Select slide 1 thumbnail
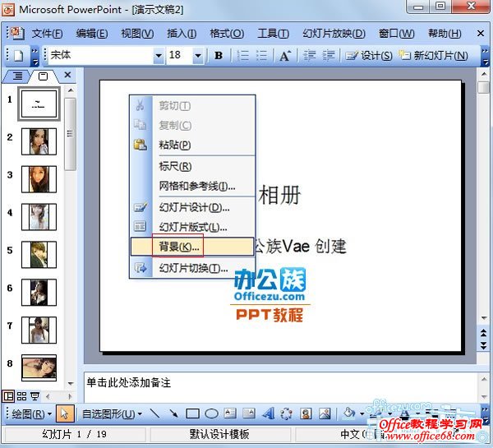This screenshot has width=493, height=448. pos(39,104)
